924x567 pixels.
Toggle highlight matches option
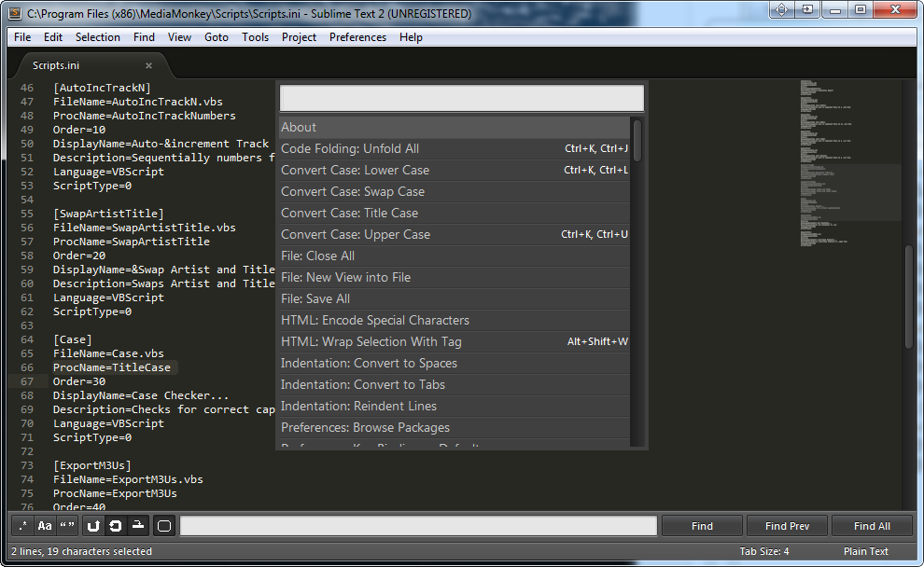164,526
